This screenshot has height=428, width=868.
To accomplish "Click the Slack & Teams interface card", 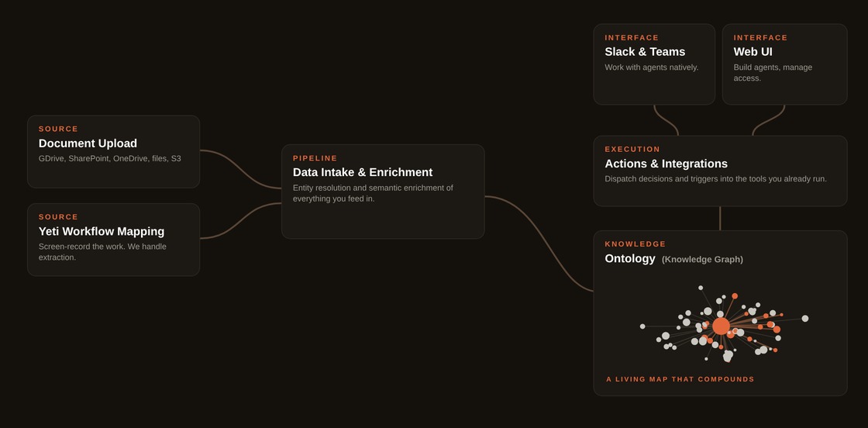I will tap(654, 64).
